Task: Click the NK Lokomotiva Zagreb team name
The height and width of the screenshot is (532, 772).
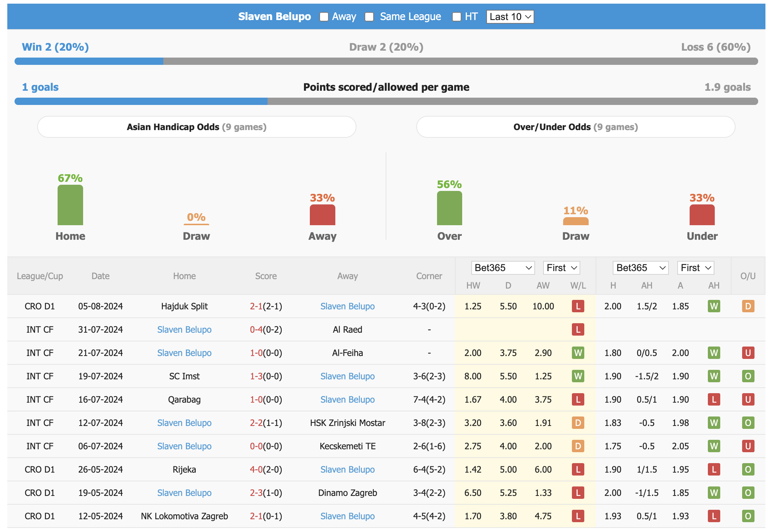Action: coord(184,516)
